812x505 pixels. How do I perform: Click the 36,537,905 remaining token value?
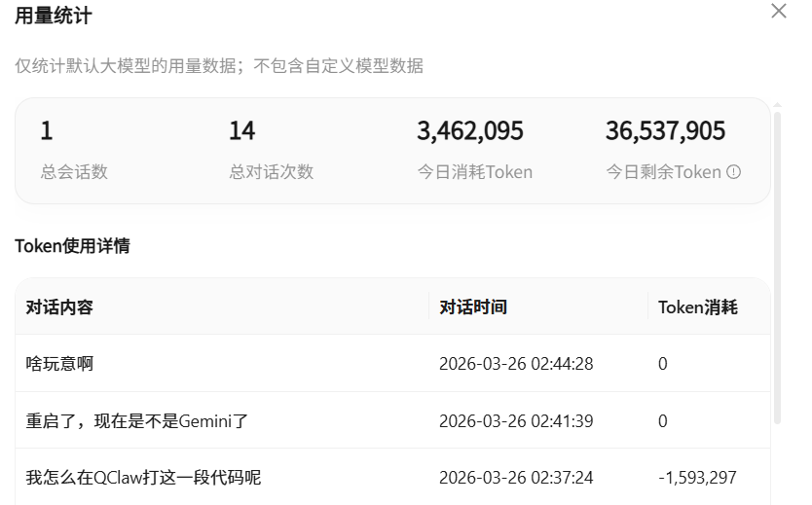coord(665,130)
